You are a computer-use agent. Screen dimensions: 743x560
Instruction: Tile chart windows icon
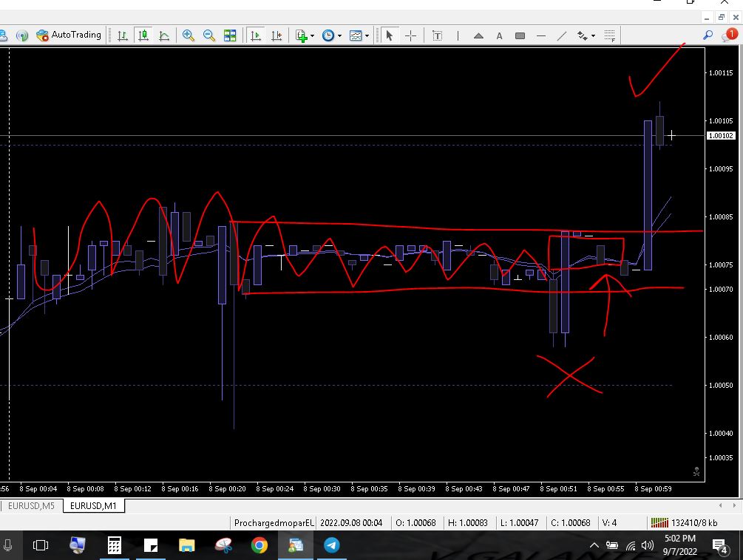tap(230, 35)
